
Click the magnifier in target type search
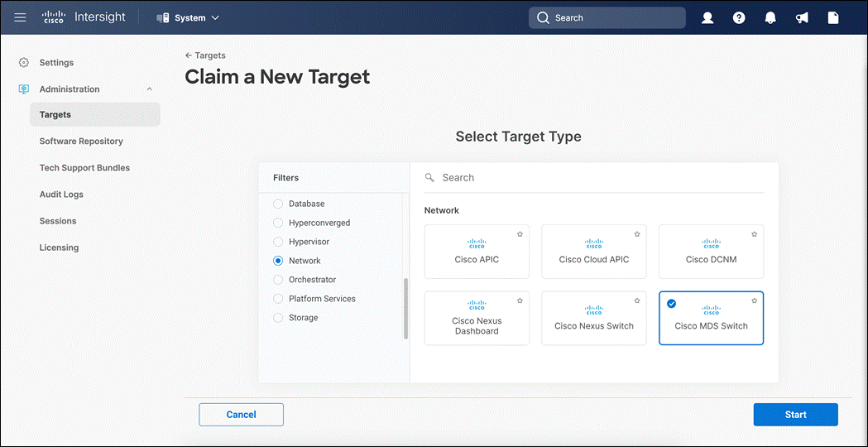(429, 178)
